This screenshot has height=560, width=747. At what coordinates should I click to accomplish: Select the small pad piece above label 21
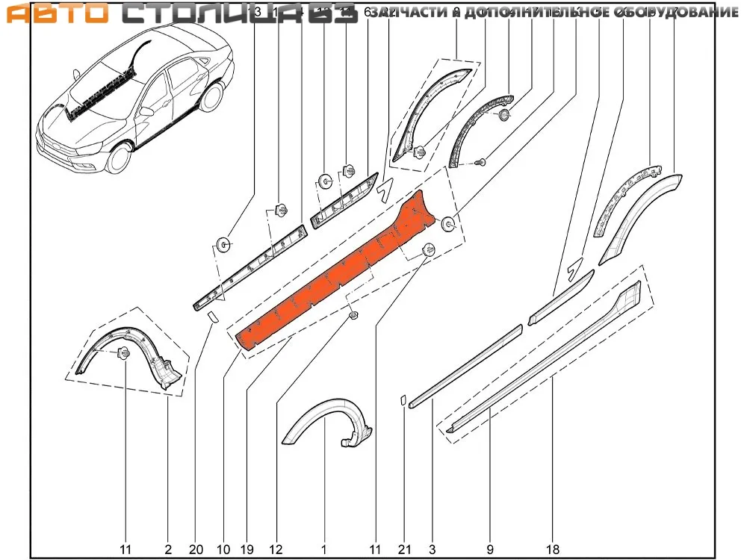402,399
